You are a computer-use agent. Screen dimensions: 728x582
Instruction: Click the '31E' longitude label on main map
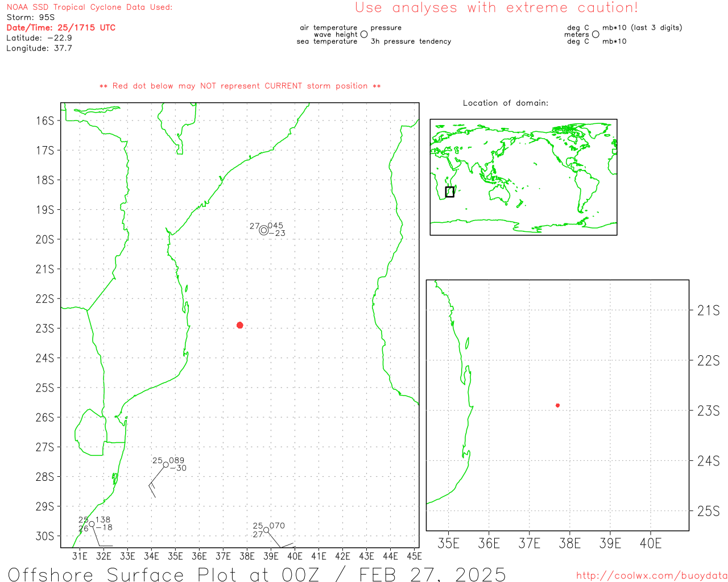[80, 556]
